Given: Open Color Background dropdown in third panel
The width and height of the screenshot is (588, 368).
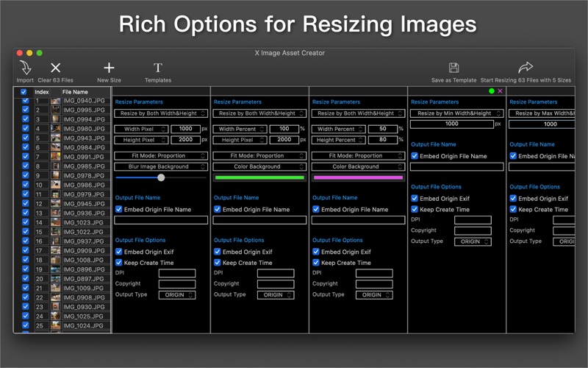Looking at the screenshot, I should click(358, 166).
